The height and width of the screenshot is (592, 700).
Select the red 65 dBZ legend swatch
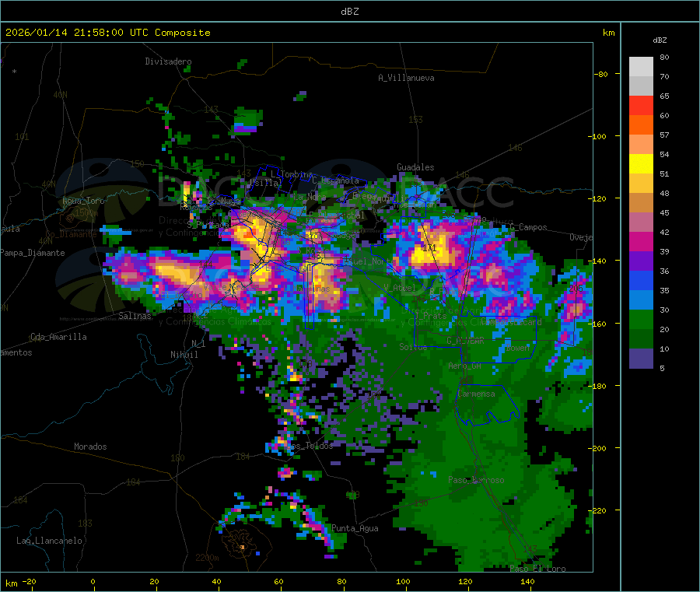click(x=641, y=105)
